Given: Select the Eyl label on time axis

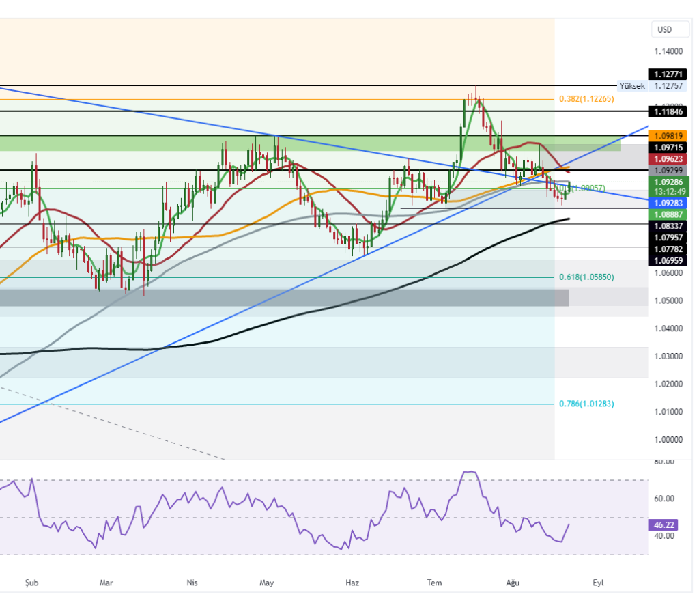Looking at the screenshot, I should (x=598, y=583).
